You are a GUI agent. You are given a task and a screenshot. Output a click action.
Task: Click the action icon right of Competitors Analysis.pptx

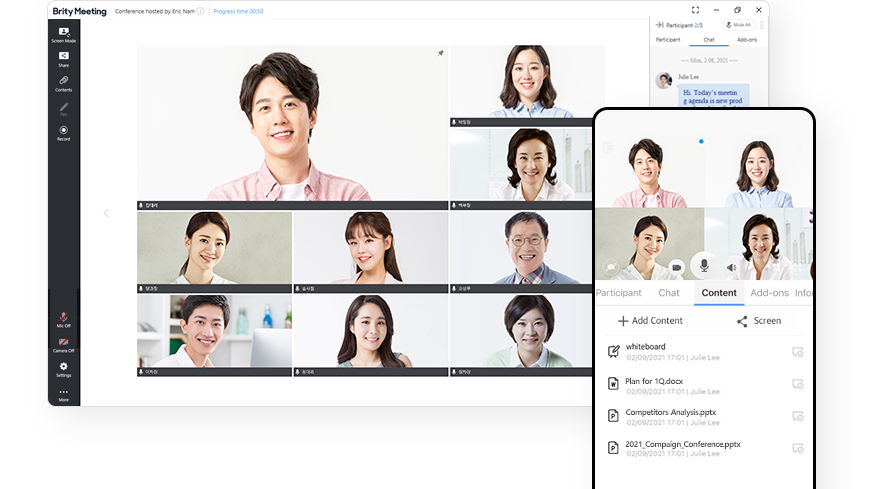point(798,416)
